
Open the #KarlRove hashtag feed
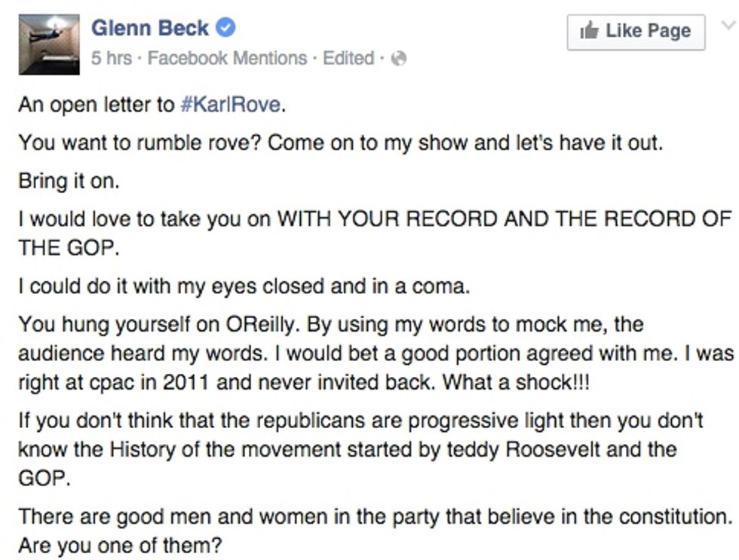(x=234, y=105)
